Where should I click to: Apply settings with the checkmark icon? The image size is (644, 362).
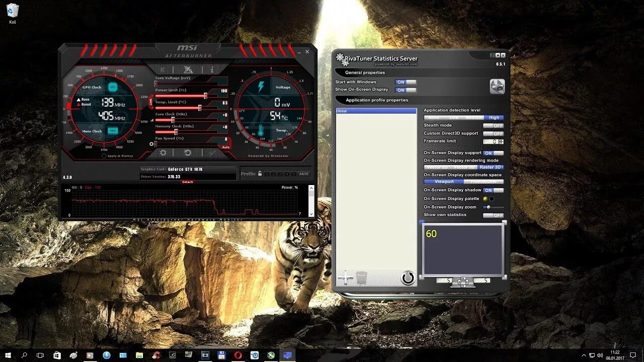212,152
